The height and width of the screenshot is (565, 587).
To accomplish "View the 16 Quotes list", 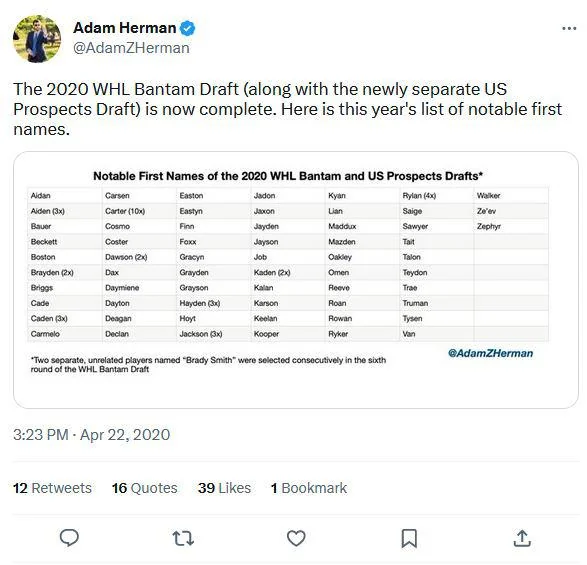I will (145, 488).
